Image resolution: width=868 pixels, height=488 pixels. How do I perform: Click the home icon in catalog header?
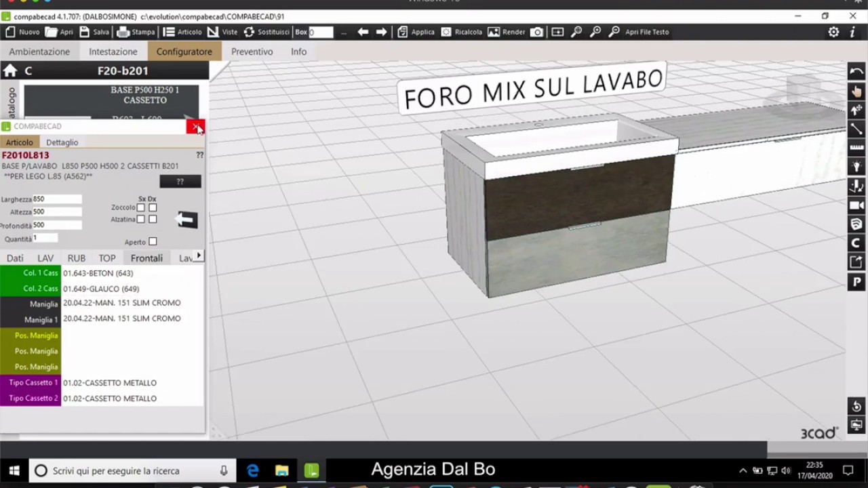pos(9,70)
